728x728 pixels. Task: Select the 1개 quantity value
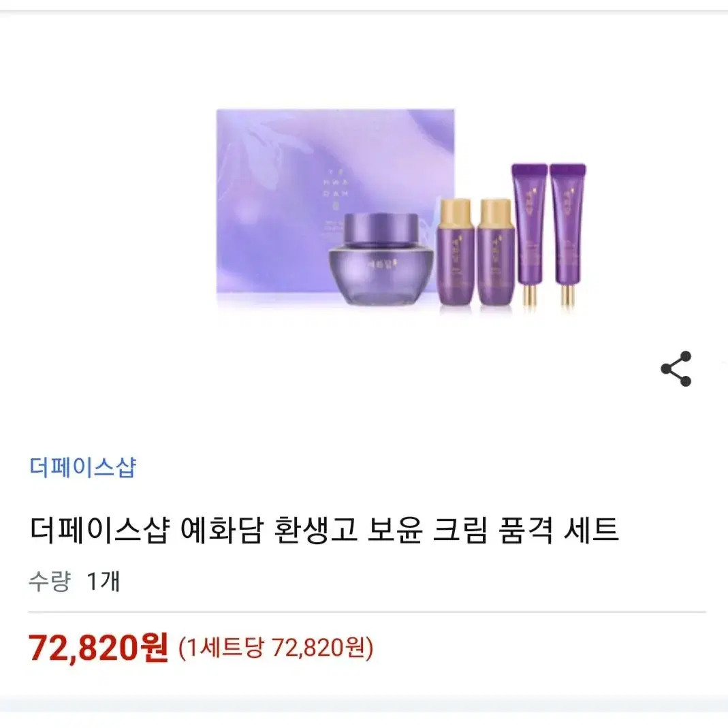[x=103, y=581]
